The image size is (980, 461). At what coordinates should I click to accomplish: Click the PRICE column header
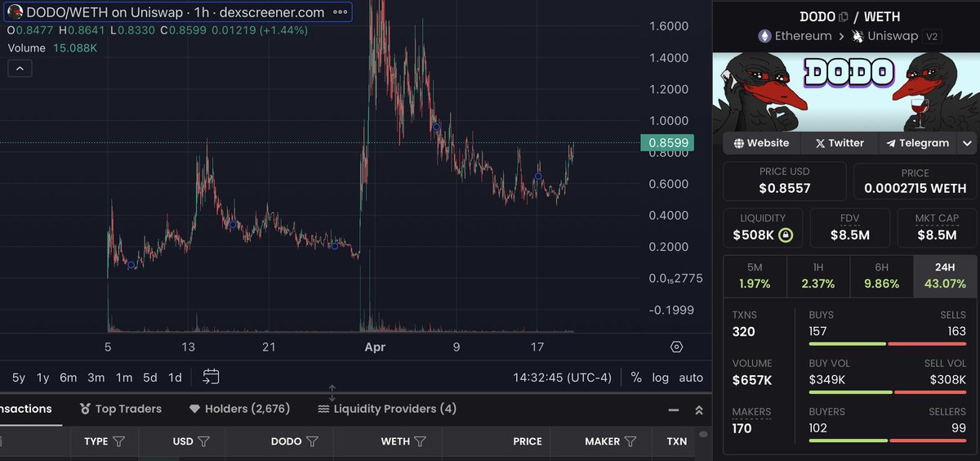click(528, 441)
